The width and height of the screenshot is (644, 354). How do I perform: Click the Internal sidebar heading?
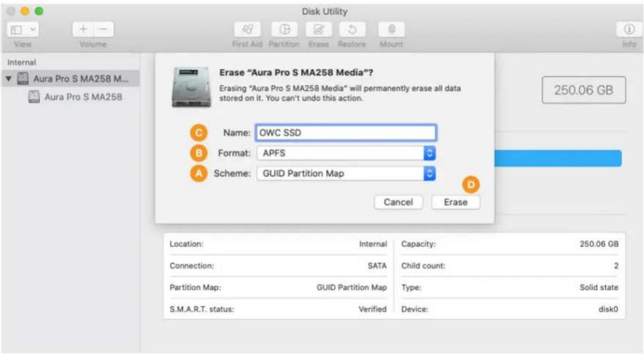tap(22, 62)
